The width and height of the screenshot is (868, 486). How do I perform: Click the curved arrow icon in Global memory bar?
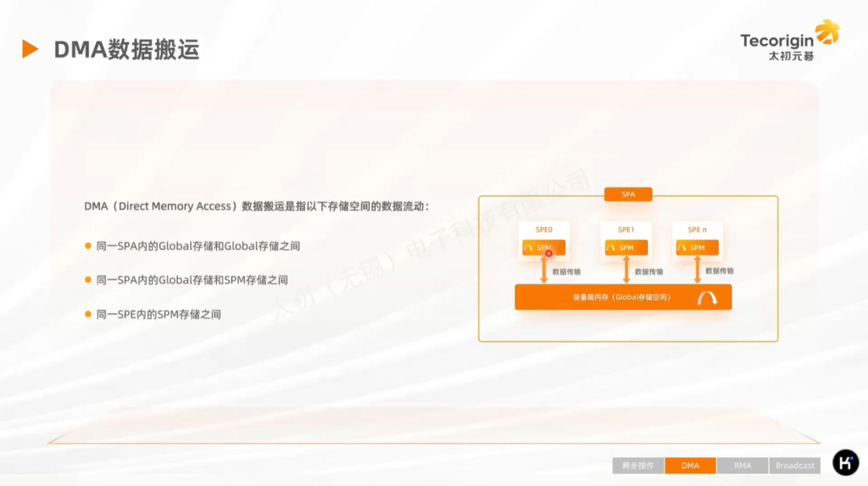(x=707, y=297)
